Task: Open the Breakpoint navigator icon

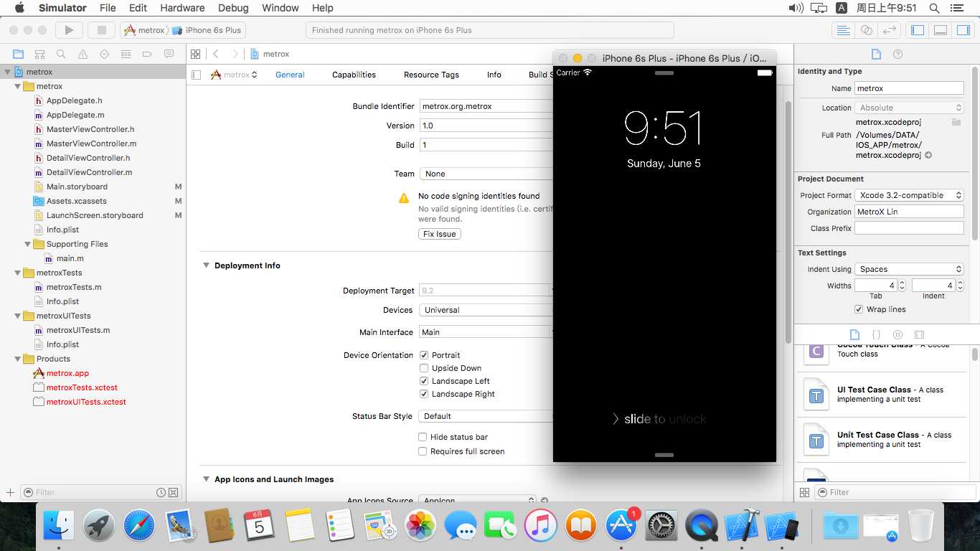Action: [x=148, y=54]
